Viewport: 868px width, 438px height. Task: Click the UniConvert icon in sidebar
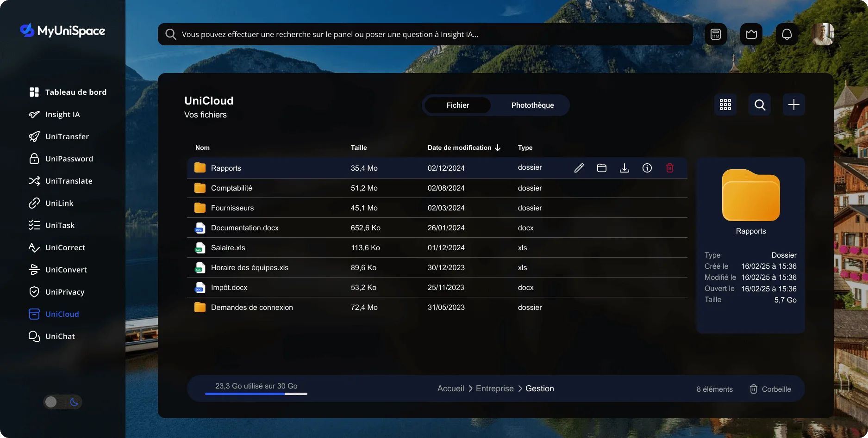[x=34, y=270]
